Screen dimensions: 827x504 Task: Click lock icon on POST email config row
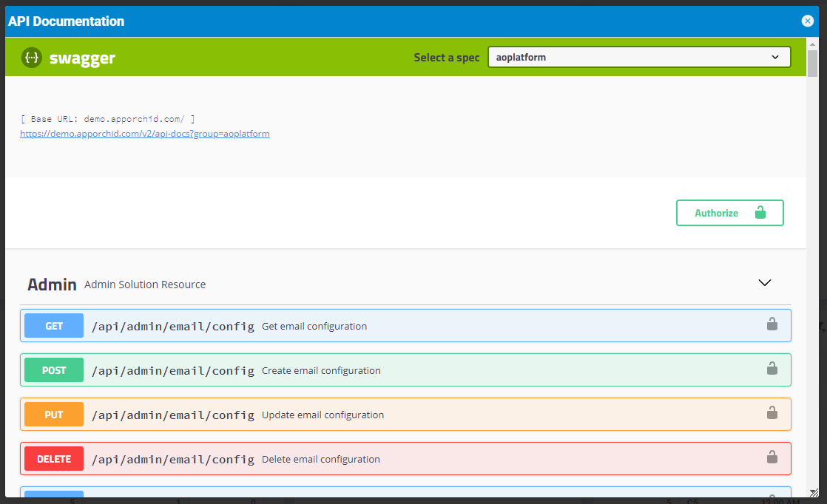[x=772, y=369]
